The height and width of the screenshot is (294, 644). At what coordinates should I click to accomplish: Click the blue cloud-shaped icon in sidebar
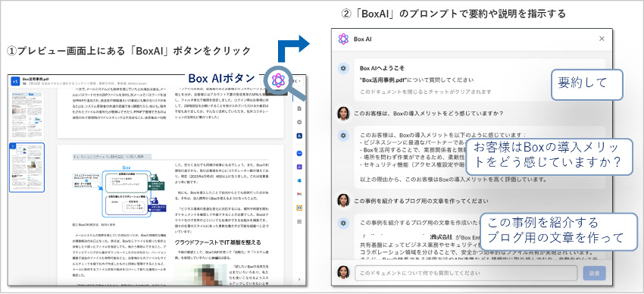[299, 180]
